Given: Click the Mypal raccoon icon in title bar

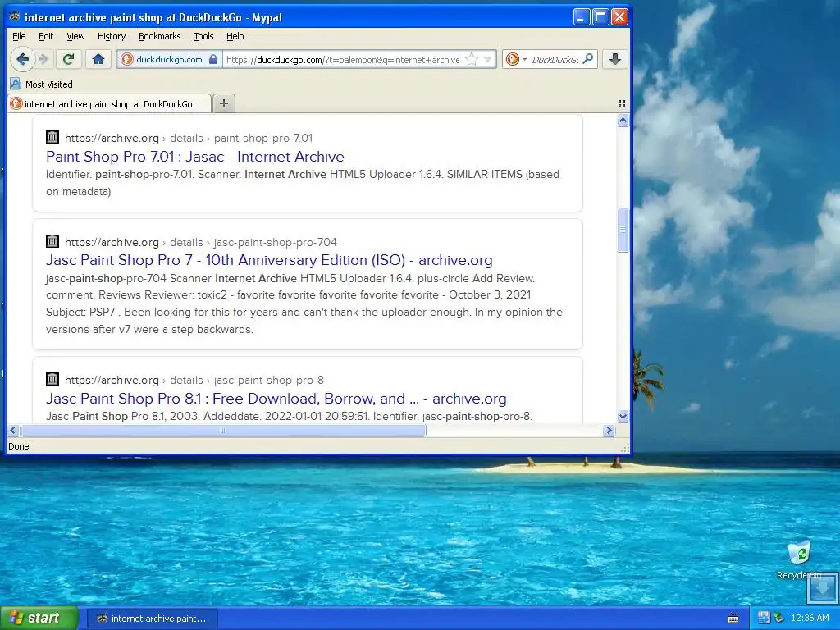Looking at the screenshot, I should point(15,16).
